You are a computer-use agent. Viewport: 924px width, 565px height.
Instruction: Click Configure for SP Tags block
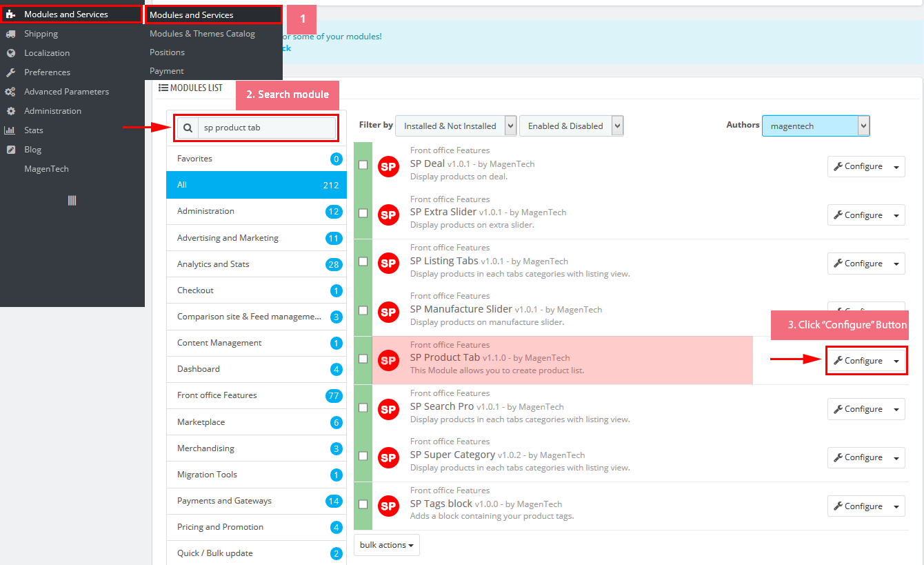[858, 506]
